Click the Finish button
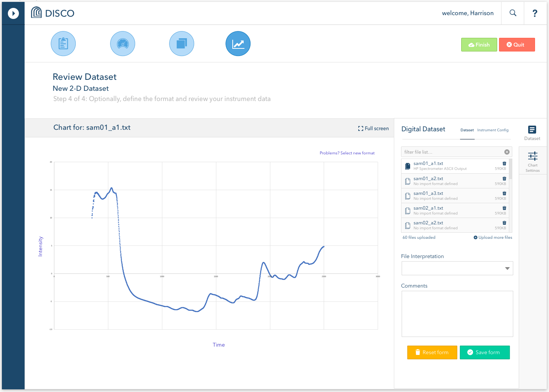This screenshot has height=392, width=549. pos(479,44)
